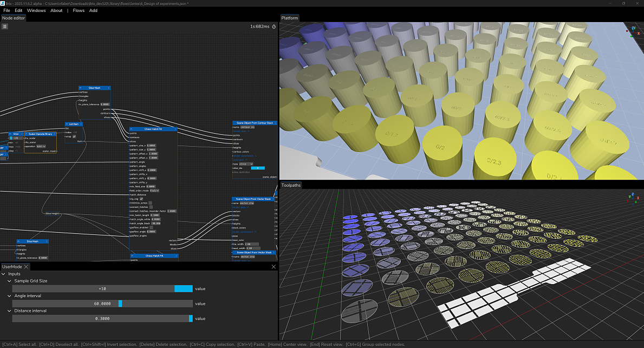The height and width of the screenshot is (348, 644).
Task: Click the value button next to Sample Grid Size
Action: [200, 288]
